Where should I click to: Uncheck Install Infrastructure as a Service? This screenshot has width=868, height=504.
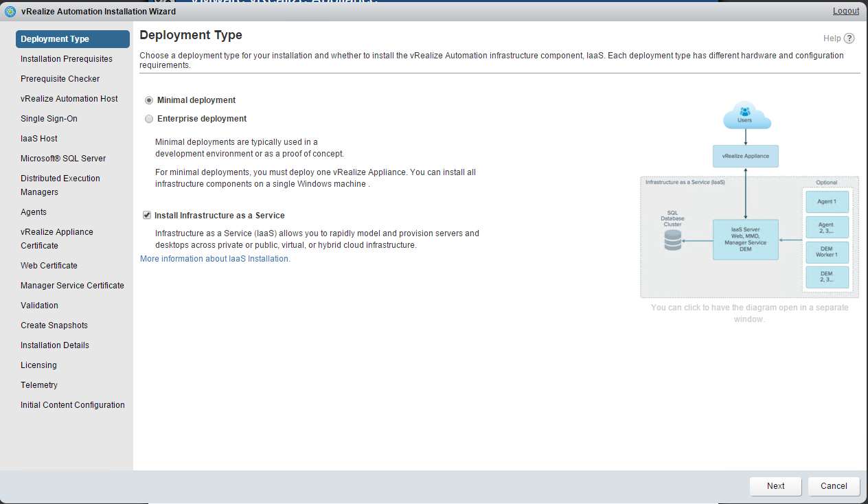(x=147, y=215)
